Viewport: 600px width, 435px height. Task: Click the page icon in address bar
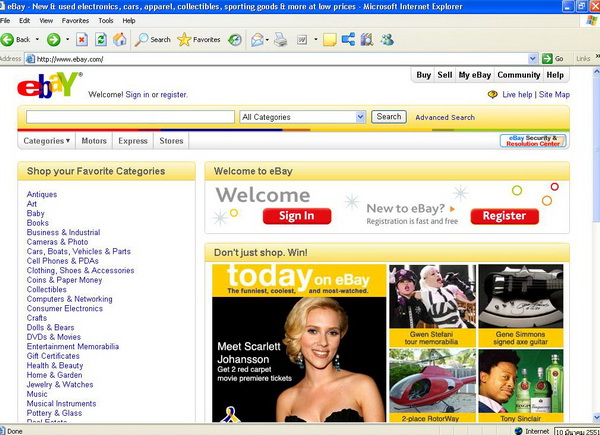click(30, 59)
